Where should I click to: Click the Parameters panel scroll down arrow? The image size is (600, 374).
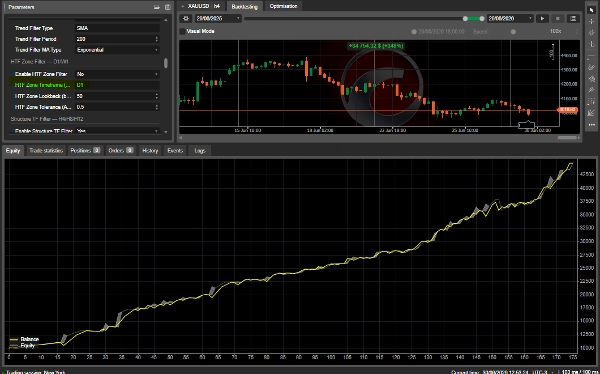[166, 132]
